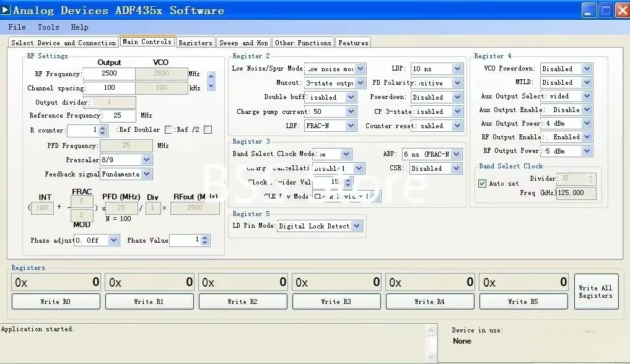
Task: Expand the Charge pump current dropdown
Action: click(351, 112)
